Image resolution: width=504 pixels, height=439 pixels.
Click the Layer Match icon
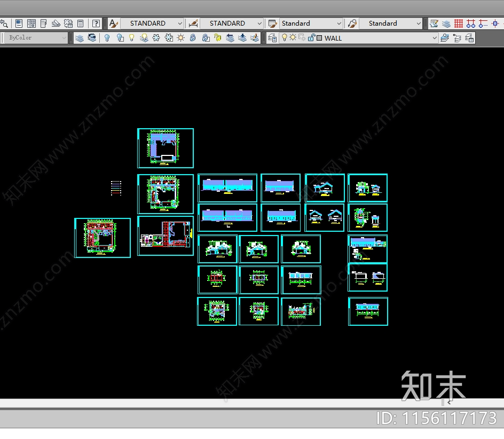92,38
